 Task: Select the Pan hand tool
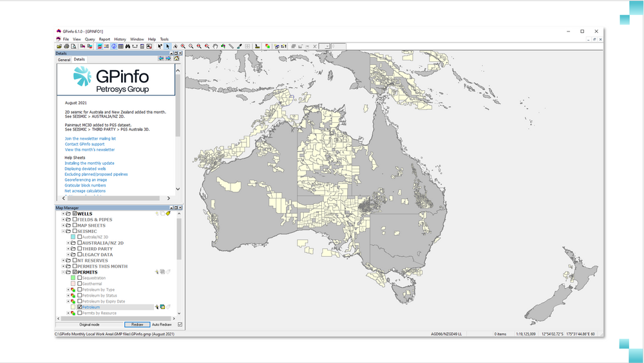(215, 46)
